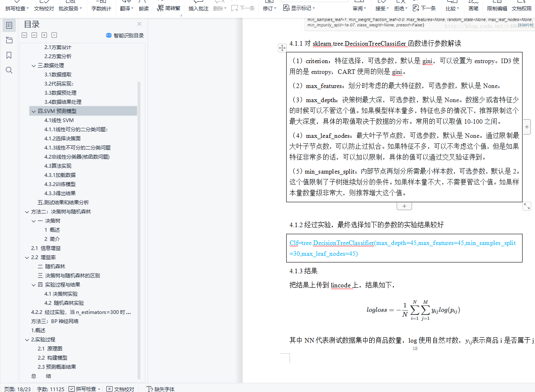The width and height of the screenshot is (535, 392).
Task: Open the 翻译 dropdown
Action: 127,8
